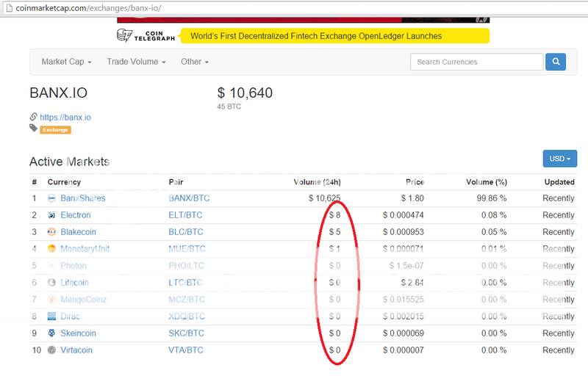Open the BANX/BTC pair link

(x=189, y=198)
